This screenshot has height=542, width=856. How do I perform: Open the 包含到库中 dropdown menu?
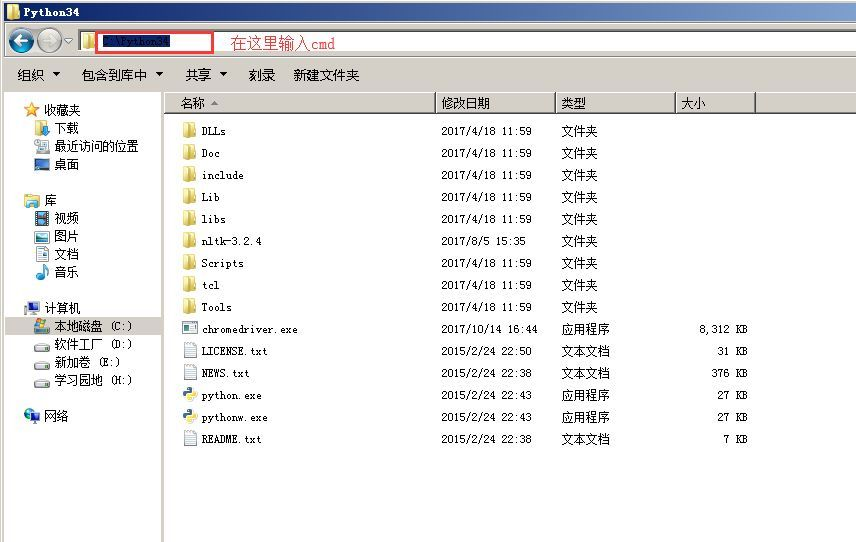(122, 75)
